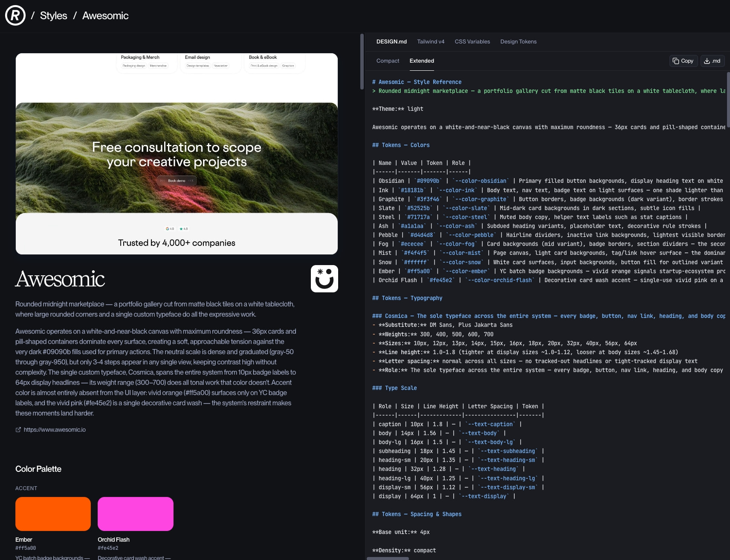
Task: Click the '--text-heading-lg' token
Action: [x=508, y=479]
